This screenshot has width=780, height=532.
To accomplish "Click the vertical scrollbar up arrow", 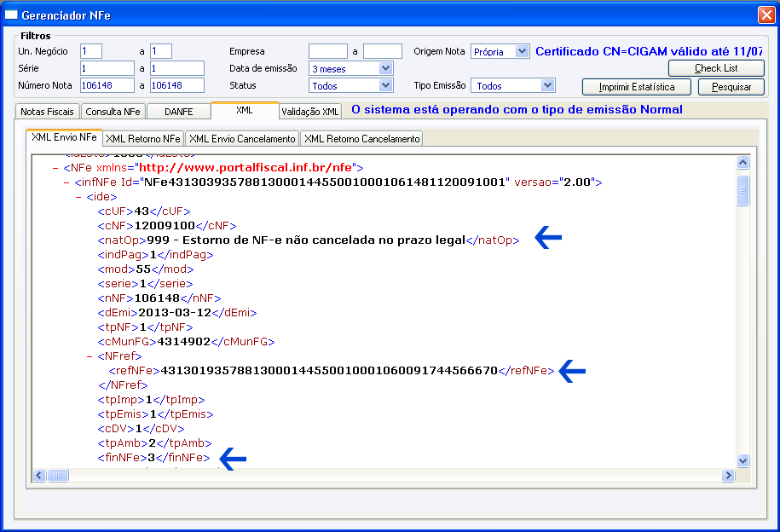I will [x=742, y=162].
